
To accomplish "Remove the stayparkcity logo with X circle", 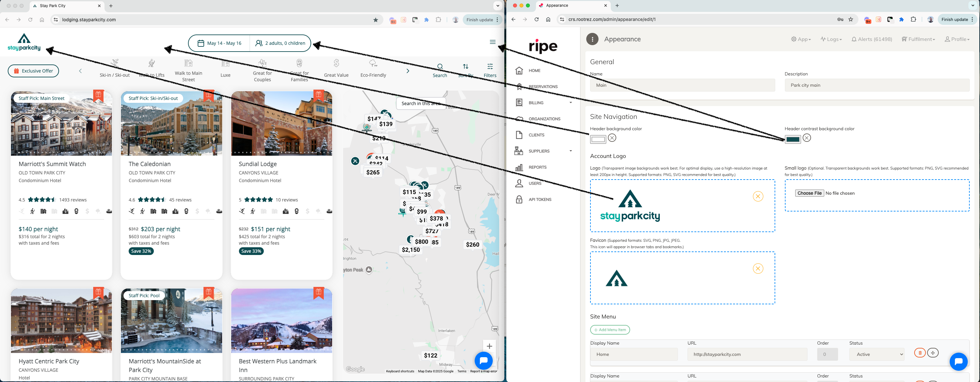I will pyautogui.click(x=758, y=196).
